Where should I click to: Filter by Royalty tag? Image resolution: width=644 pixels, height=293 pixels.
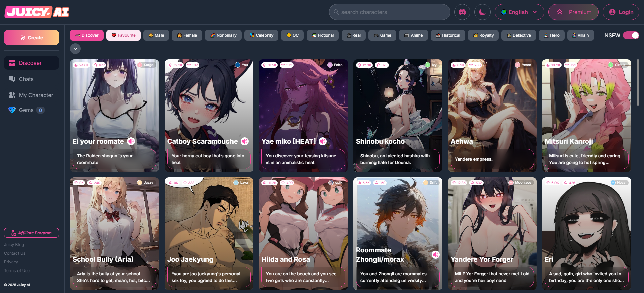[483, 35]
